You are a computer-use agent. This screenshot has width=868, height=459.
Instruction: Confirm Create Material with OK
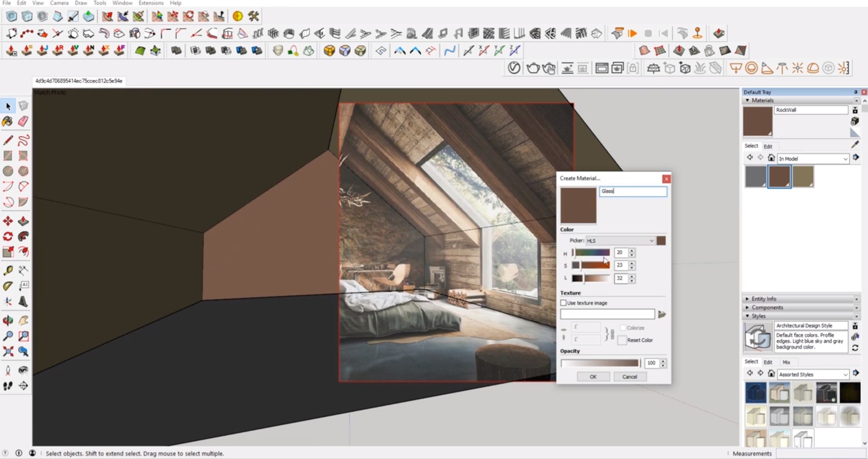(593, 377)
